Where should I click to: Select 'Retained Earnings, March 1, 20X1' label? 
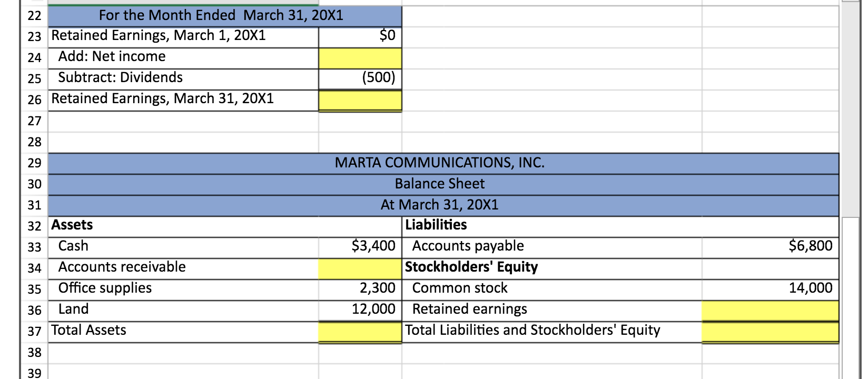point(183,37)
